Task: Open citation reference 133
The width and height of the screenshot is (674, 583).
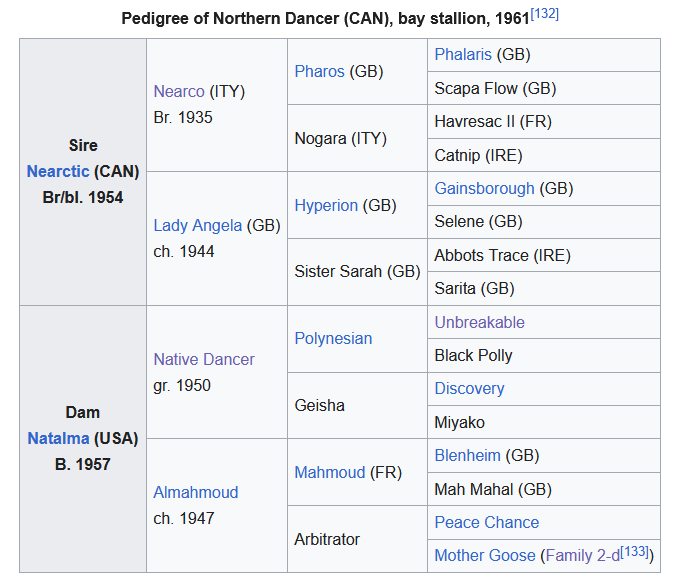Action: 634,552
